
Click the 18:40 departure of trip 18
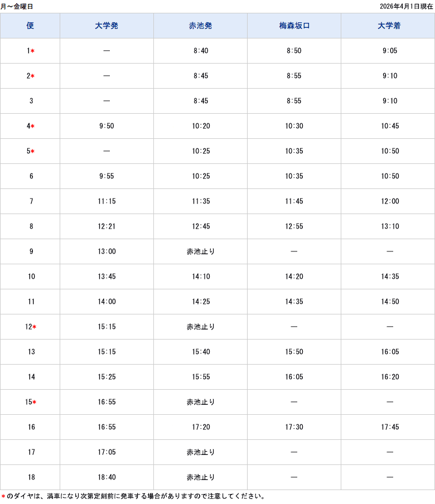pos(107,477)
